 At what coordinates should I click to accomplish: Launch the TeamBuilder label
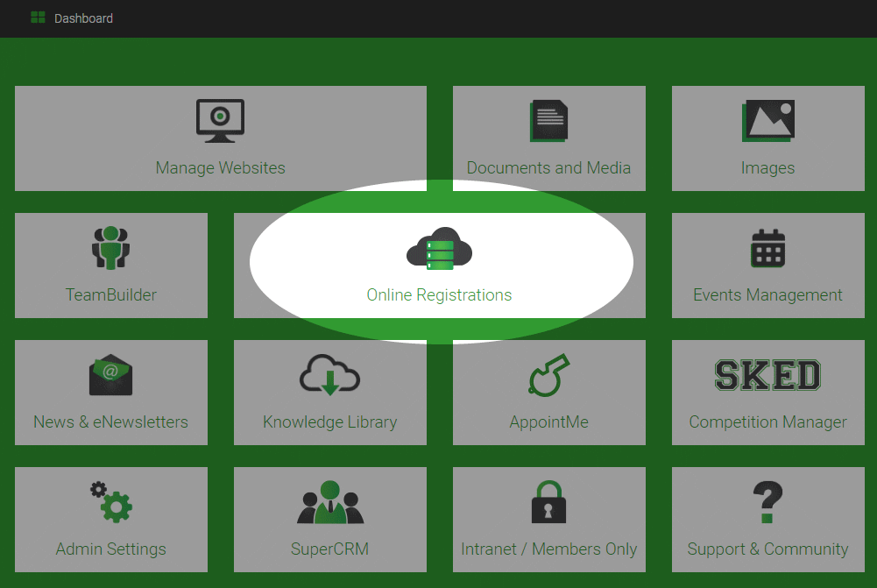tap(110, 294)
